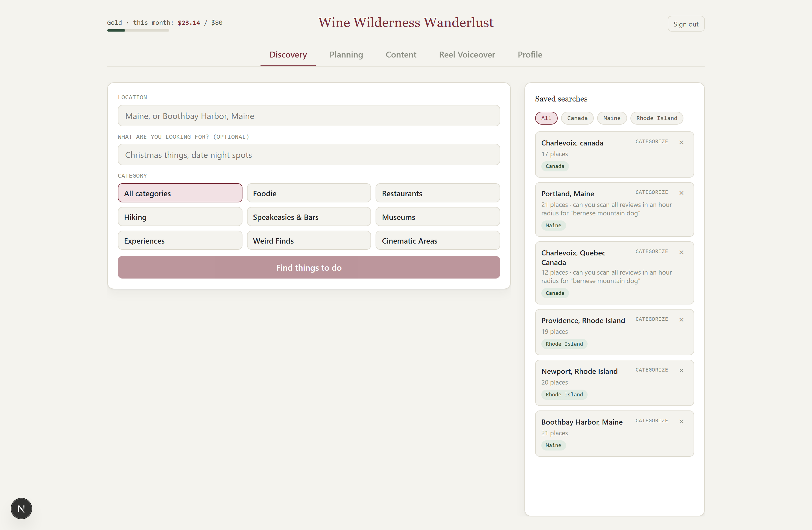Categorize the Providence, Rhode Island search
This screenshot has width=812, height=530.
(x=652, y=319)
